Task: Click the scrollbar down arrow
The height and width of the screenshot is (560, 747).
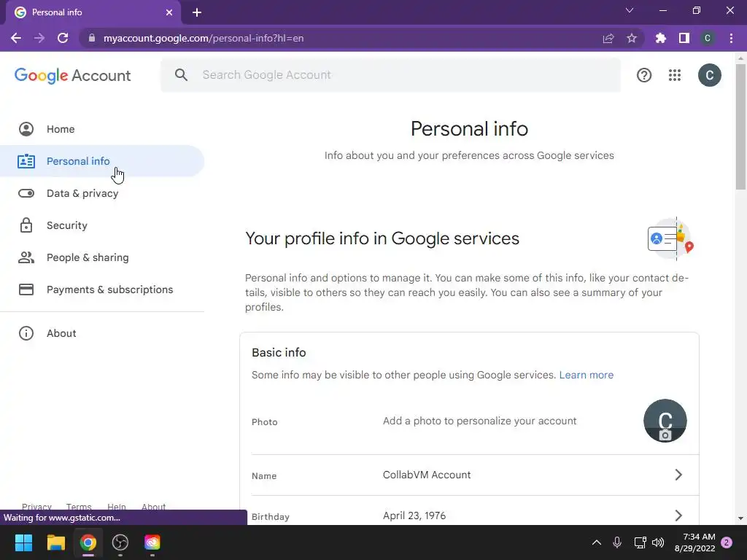Action: click(740, 518)
